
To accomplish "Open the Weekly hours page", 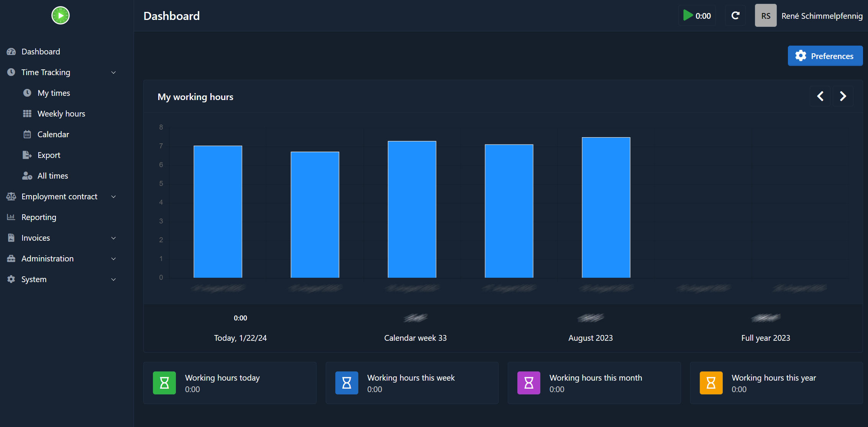I will (x=61, y=114).
